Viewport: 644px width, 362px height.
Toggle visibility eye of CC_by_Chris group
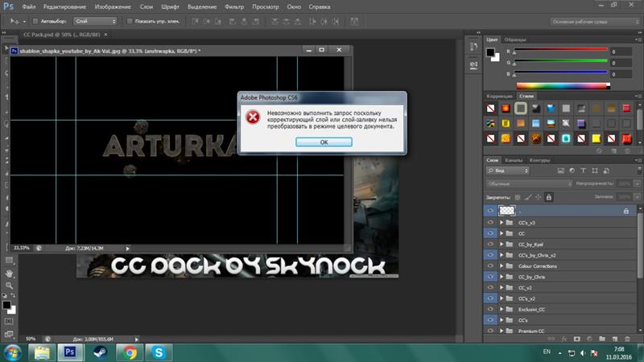tap(490, 277)
